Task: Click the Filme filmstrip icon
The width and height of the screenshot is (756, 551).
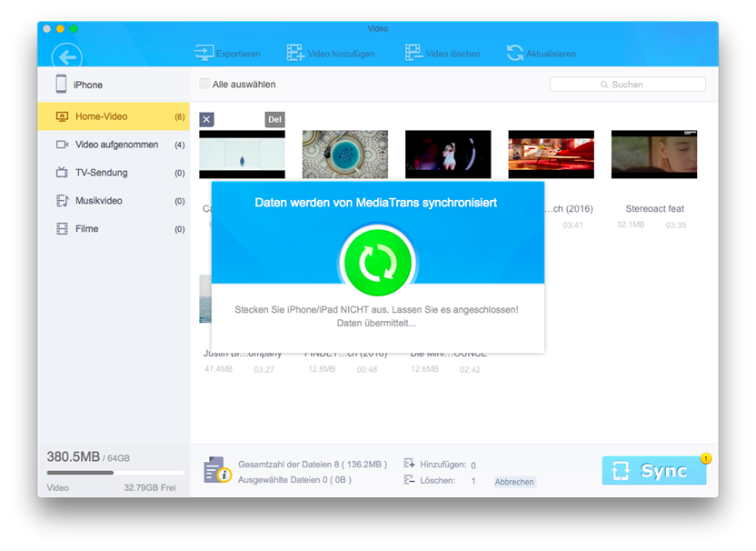Action: coord(62,228)
